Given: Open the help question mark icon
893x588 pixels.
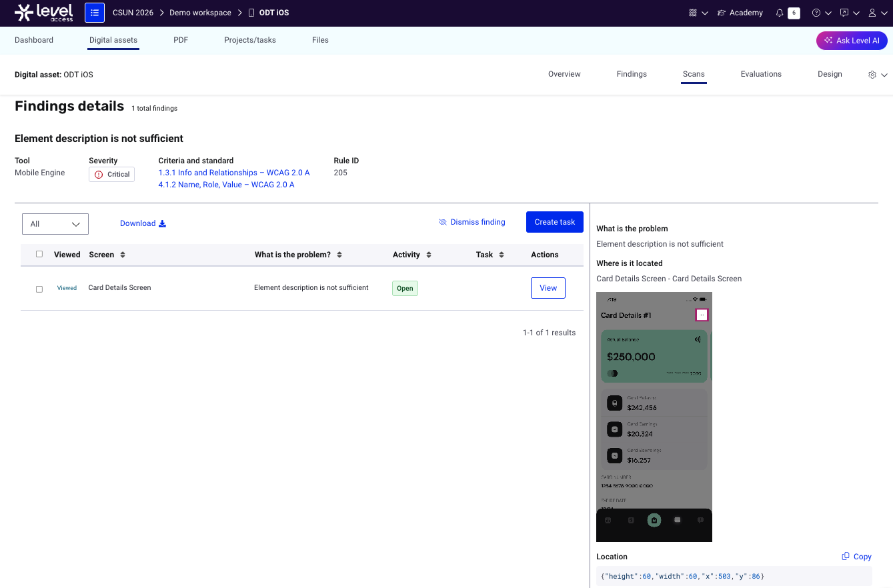Looking at the screenshot, I should coord(816,13).
